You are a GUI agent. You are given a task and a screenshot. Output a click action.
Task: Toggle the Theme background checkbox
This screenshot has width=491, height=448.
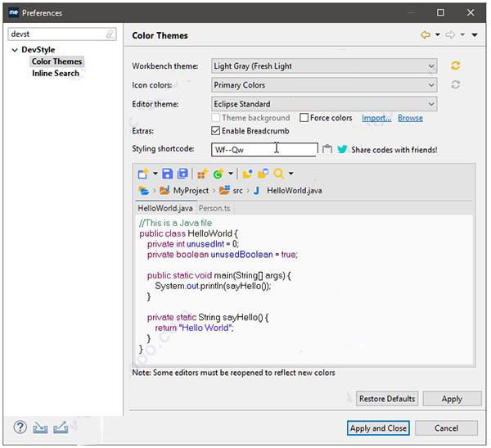tap(215, 118)
